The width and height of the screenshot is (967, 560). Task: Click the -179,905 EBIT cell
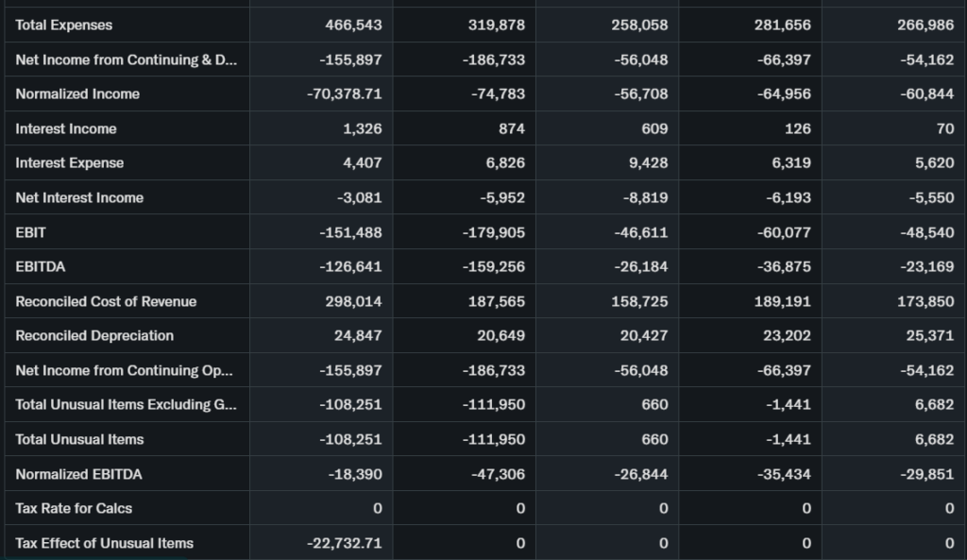[495, 231]
